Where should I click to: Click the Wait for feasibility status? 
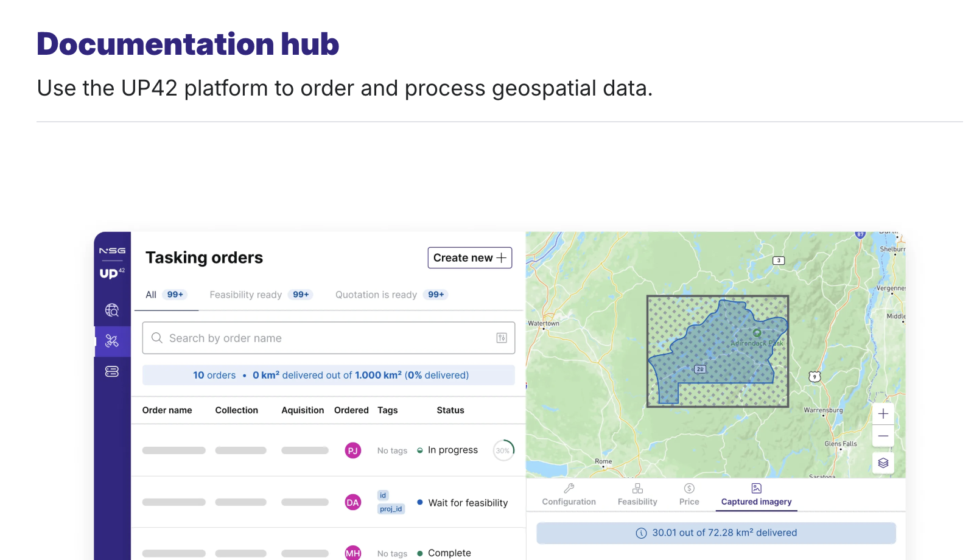[463, 503]
